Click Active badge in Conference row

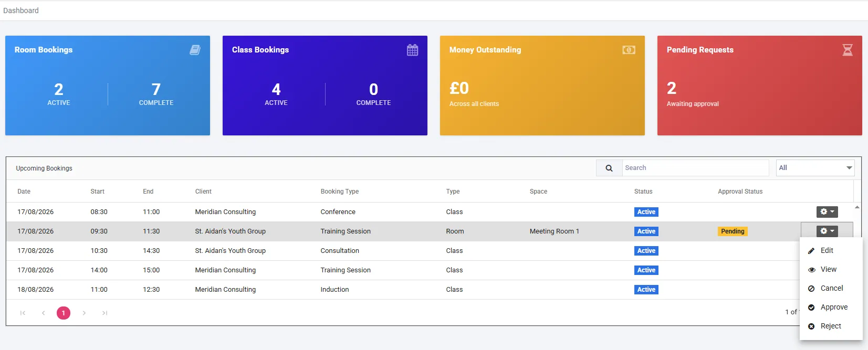(646, 212)
